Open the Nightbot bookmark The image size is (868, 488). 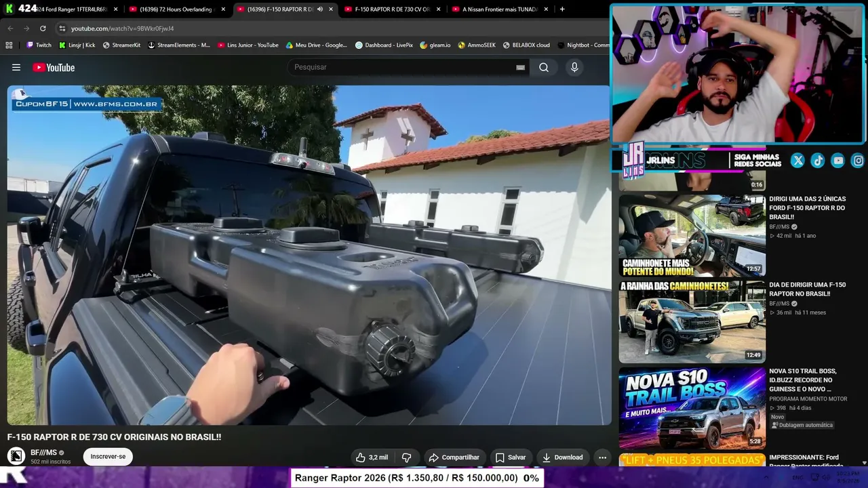point(583,45)
